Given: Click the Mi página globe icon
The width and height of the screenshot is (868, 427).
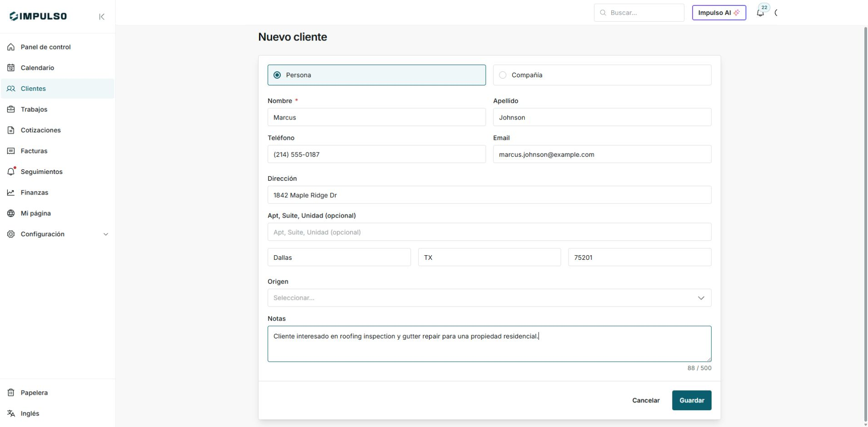Looking at the screenshot, I should click(11, 213).
